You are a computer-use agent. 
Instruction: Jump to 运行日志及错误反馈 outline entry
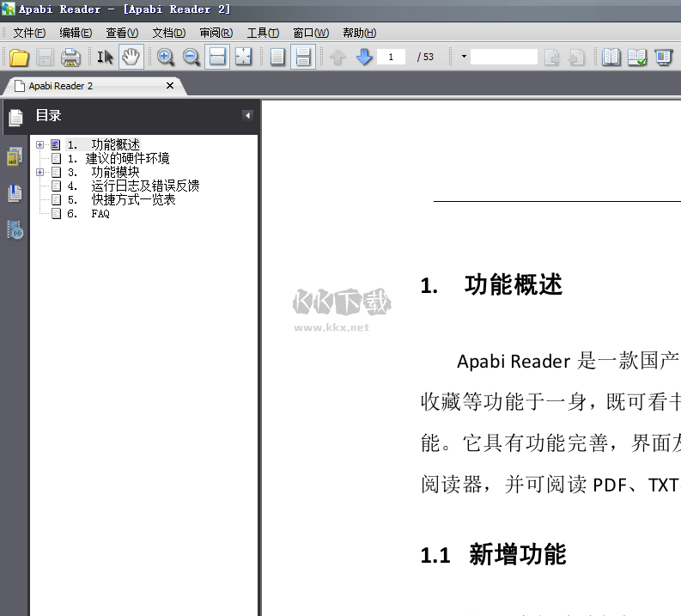tap(133, 186)
